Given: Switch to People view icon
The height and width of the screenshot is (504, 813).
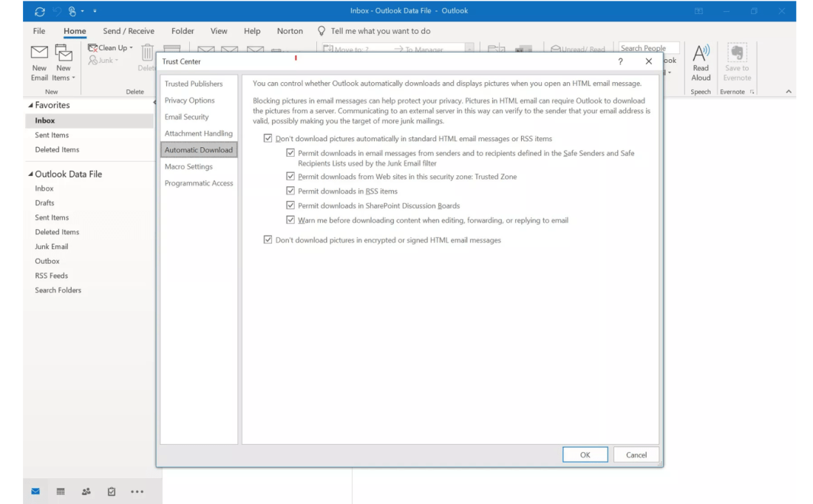Looking at the screenshot, I should [x=86, y=491].
